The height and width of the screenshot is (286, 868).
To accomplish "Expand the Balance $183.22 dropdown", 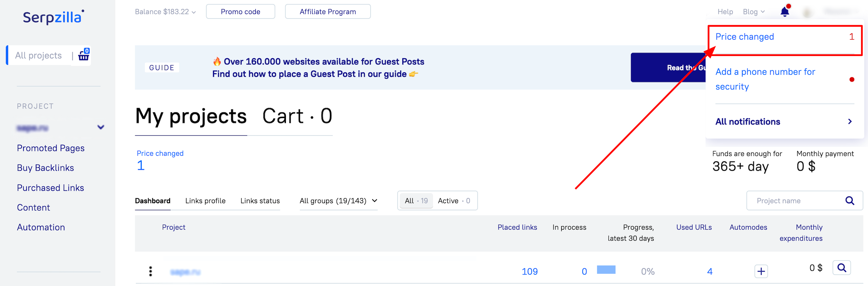I will (x=165, y=12).
